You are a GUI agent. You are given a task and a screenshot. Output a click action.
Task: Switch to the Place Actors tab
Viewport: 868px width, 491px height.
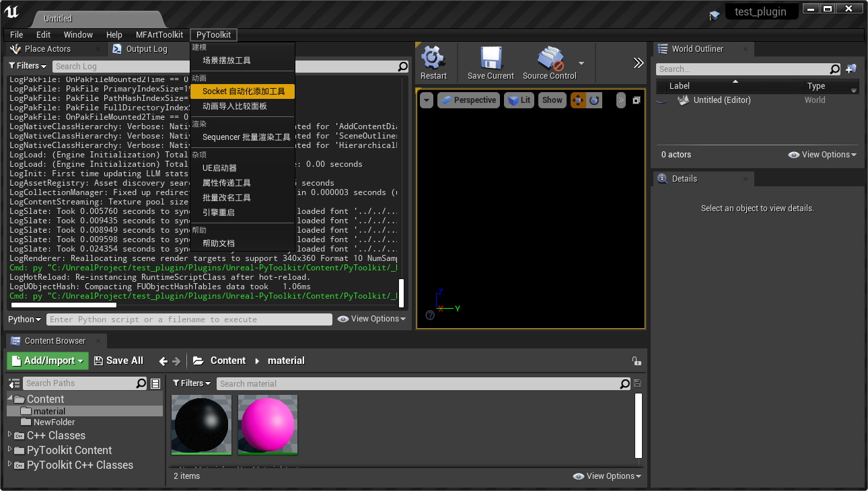[54, 48]
